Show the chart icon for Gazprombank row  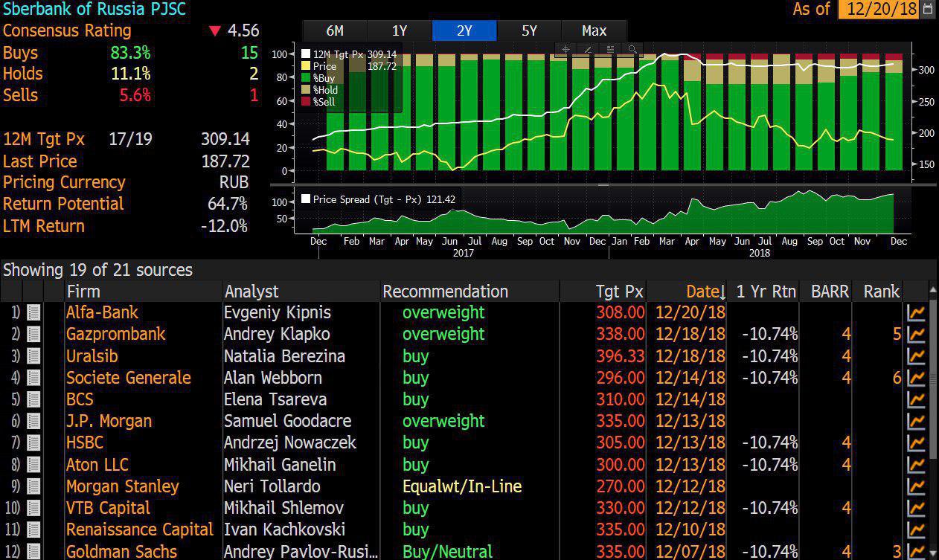[916, 335]
